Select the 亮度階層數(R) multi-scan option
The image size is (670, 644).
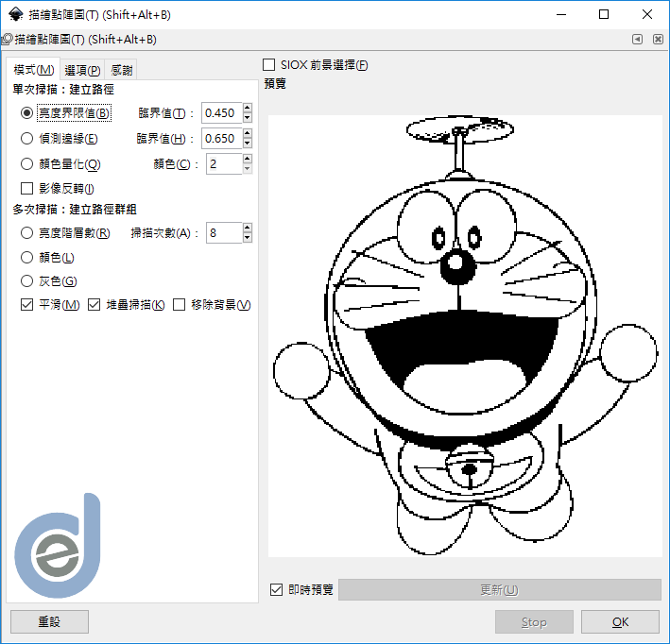click(26, 232)
